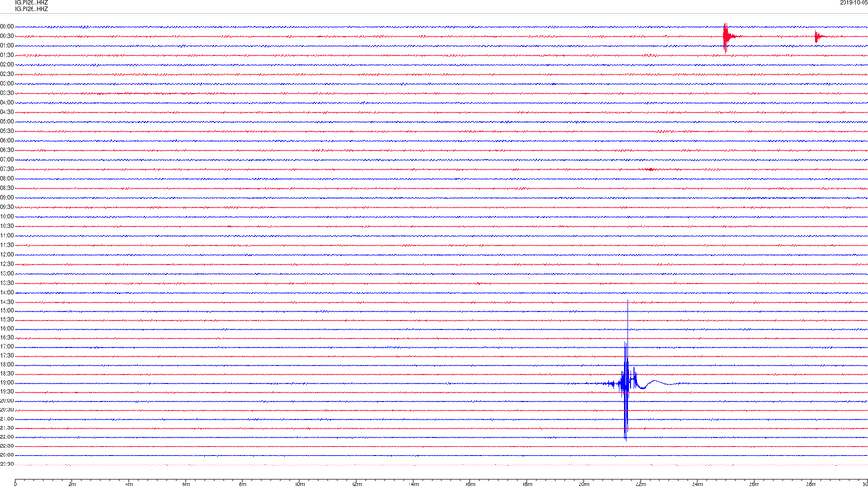Click the large blue earthquake waveform on the 19:00 trace
Viewport: 868px width, 488px height.
pos(628,371)
